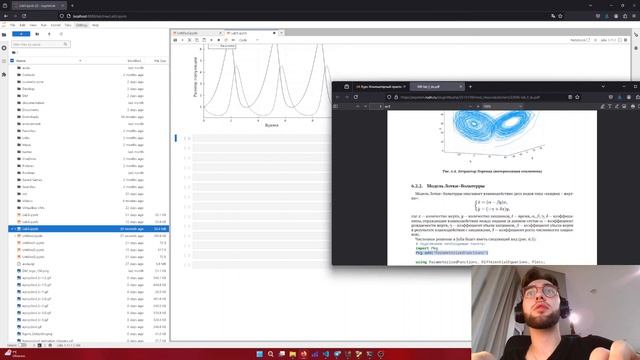Open the Edit menu in JupyterLab

(22, 25)
